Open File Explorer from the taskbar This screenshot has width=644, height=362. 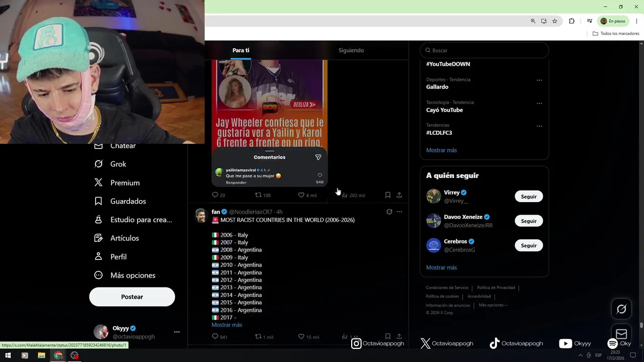click(41, 355)
